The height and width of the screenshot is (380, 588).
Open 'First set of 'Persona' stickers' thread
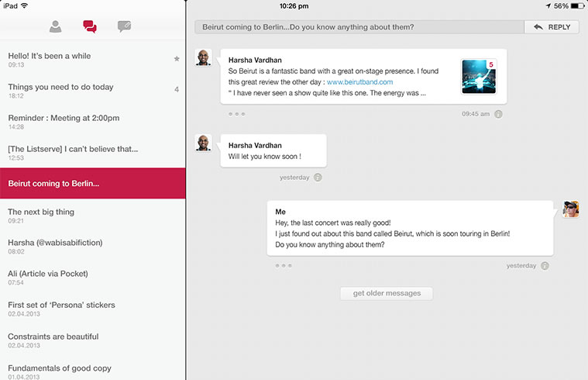[x=93, y=309]
